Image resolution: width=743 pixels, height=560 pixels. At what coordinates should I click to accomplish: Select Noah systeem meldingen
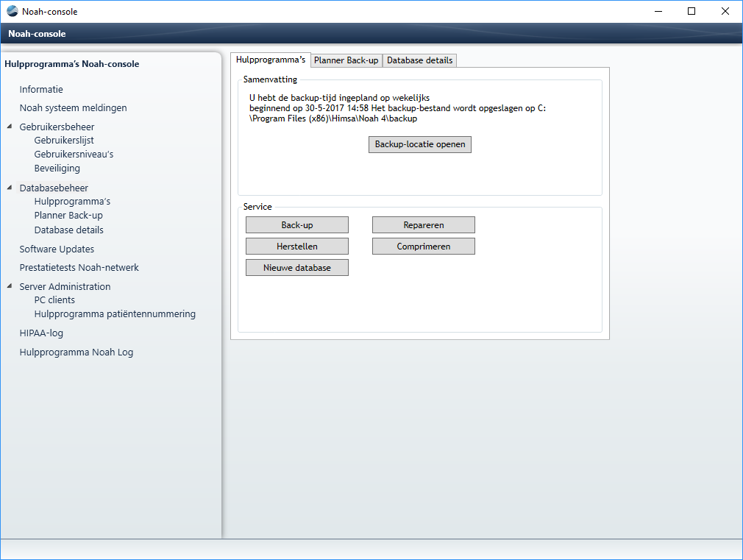point(73,108)
